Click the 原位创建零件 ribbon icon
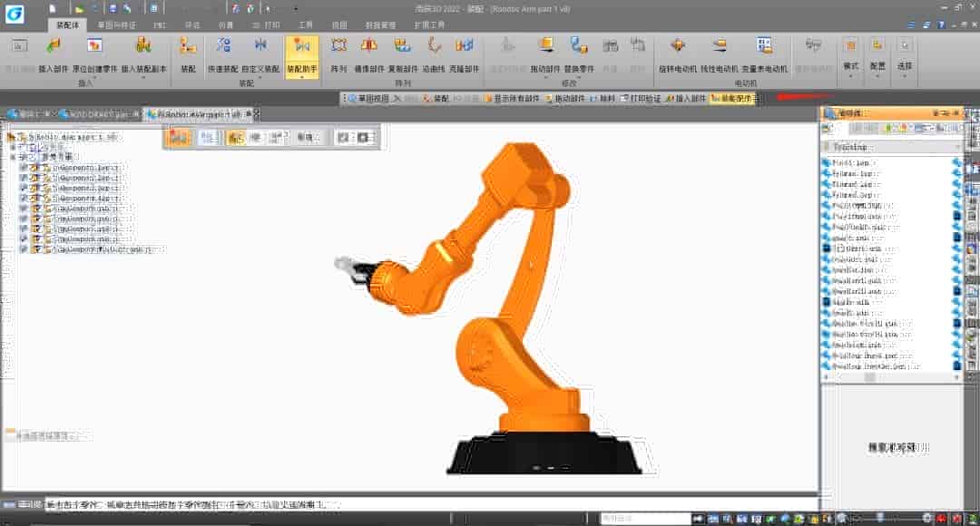 (94, 45)
